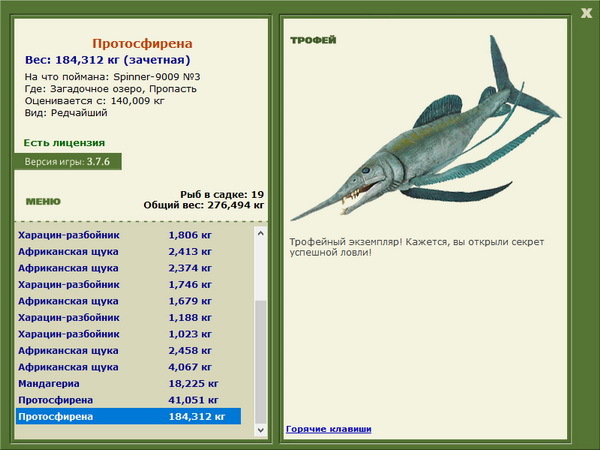This screenshot has height=450, width=600.
Task: Click the fish list scrollbar thumb
Action: click(x=261, y=362)
